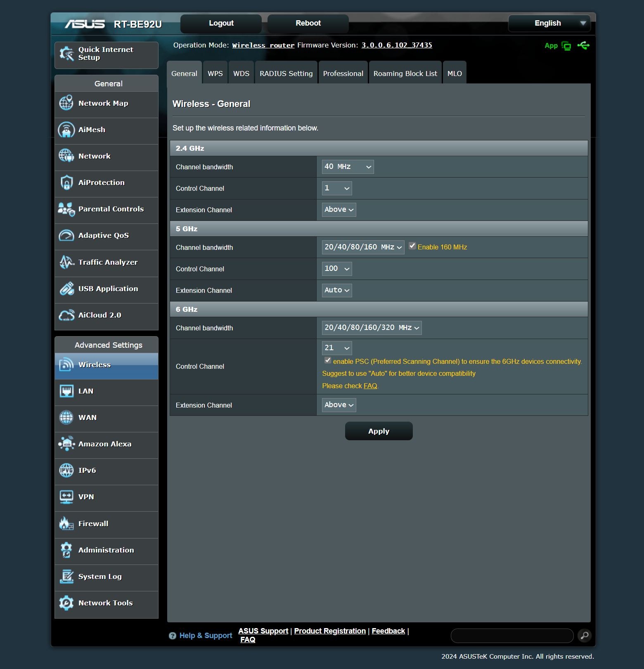The height and width of the screenshot is (669, 644).
Task: Click the Apply button
Action: pyautogui.click(x=379, y=431)
